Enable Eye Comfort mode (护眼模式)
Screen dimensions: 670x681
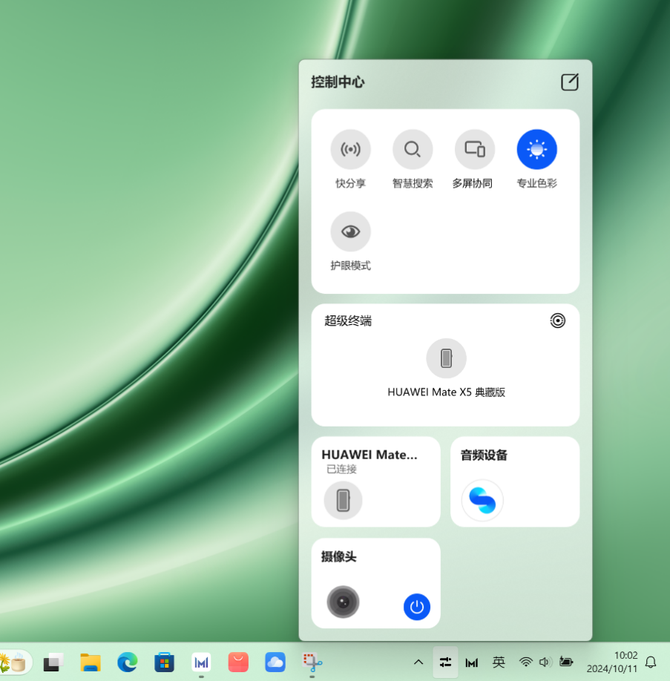[350, 231]
